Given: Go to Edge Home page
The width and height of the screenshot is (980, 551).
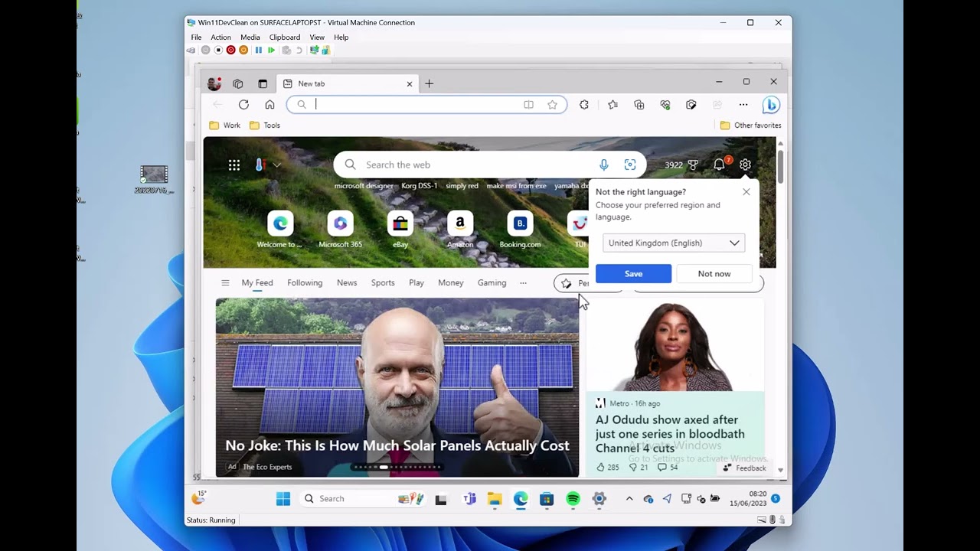Looking at the screenshot, I should tap(269, 105).
